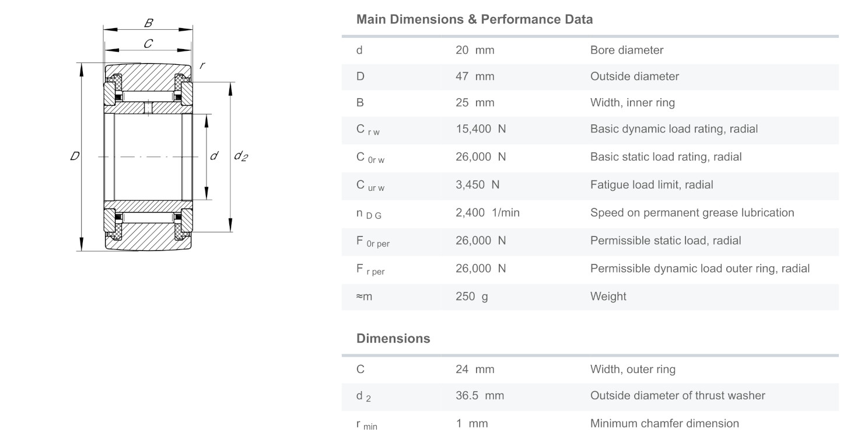This screenshot has height=439, width=868.
Task: Click the 36.5 mm thrust washer value
Action: [x=479, y=396]
